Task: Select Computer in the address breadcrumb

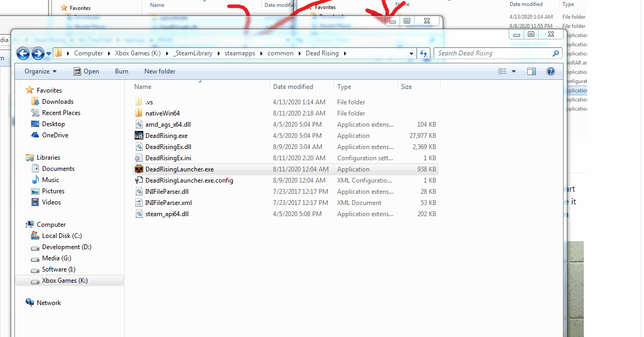Action: 88,53
